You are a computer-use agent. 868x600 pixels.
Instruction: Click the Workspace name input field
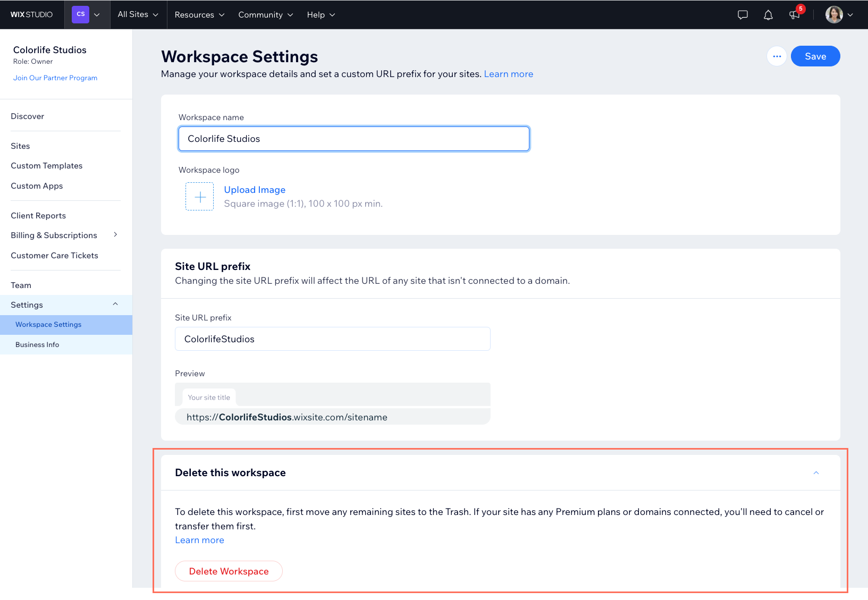[x=353, y=139]
